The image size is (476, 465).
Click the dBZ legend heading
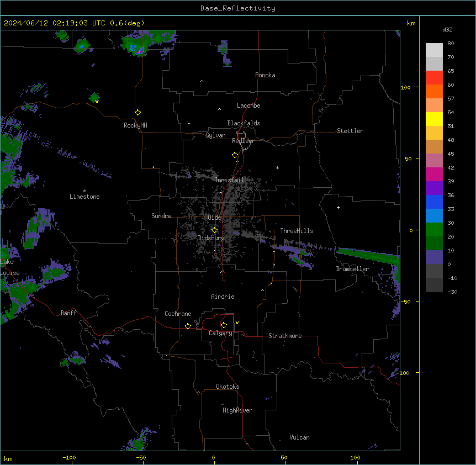(447, 29)
